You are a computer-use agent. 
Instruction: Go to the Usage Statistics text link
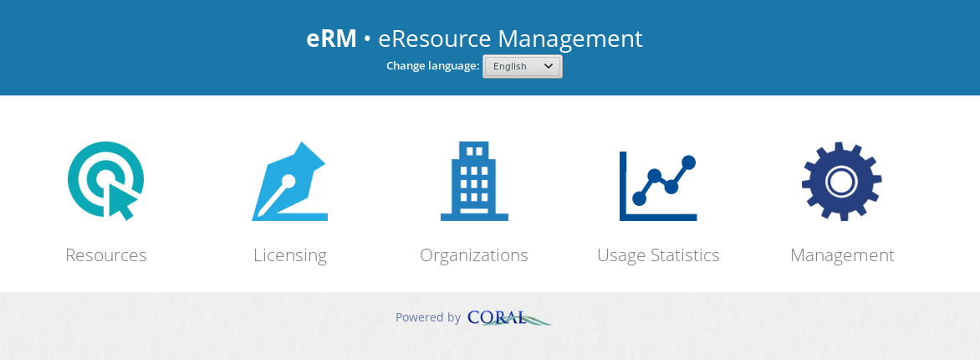point(658,255)
